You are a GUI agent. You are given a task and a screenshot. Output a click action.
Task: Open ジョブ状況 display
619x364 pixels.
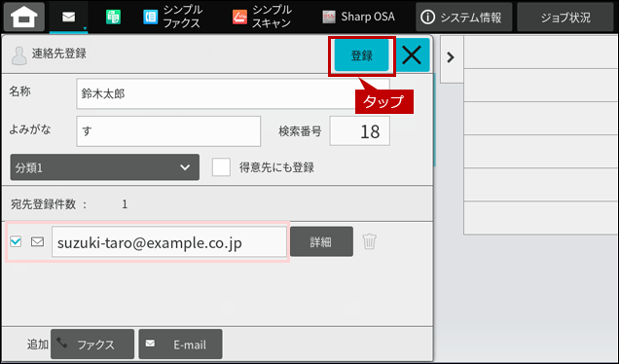(565, 17)
